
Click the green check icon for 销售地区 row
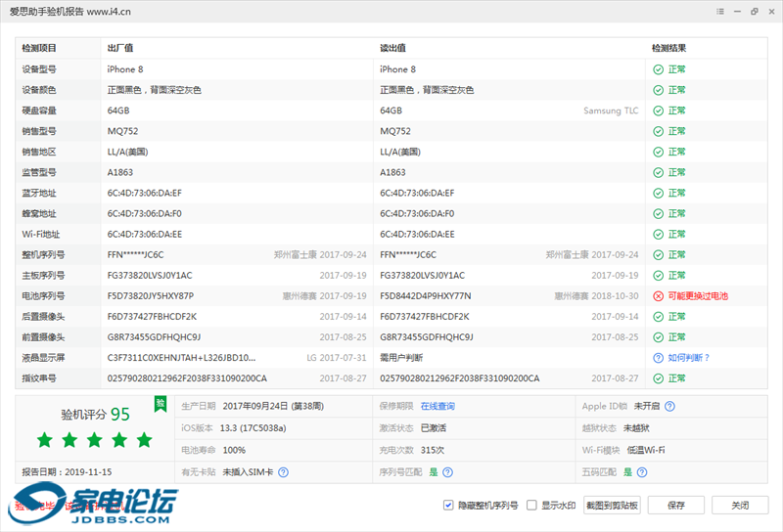[x=658, y=152]
